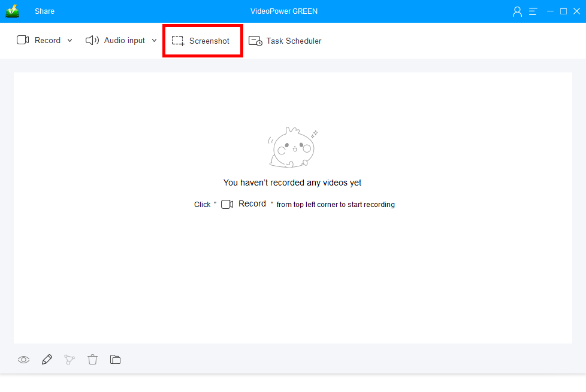Expand the Record dropdown arrow
Screen dimensions: 586x392
pos(70,40)
